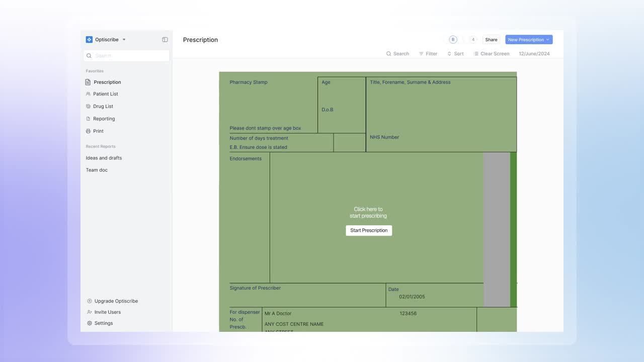The image size is (644, 362).
Task: Click the Start Prescription button
Action: tap(369, 230)
